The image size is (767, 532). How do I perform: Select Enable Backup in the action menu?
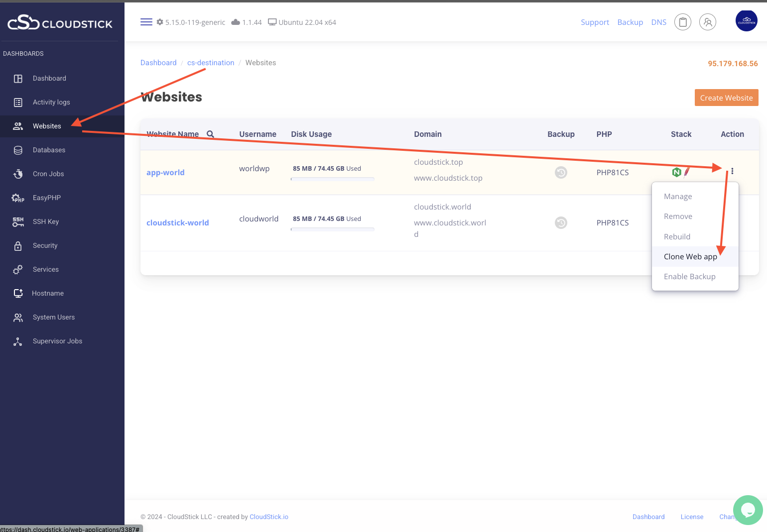coord(690,276)
